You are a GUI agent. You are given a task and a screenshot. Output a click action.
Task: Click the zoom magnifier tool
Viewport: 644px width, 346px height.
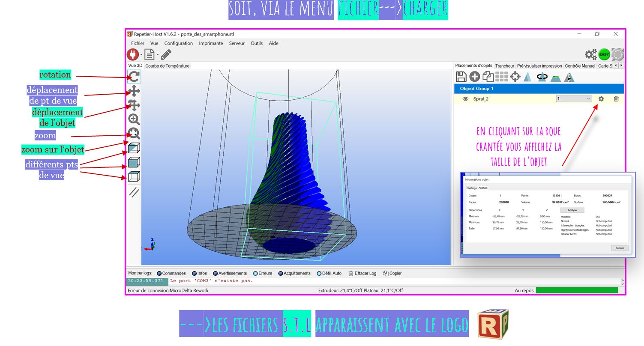coord(134,119)
